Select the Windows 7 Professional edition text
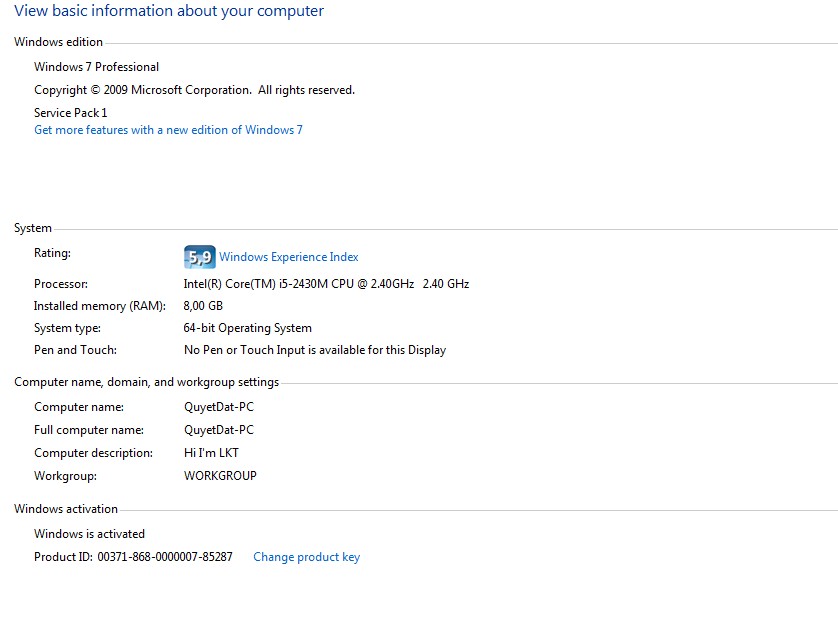Viewport: 838px width, 639px height. click(x=97, y=67)
